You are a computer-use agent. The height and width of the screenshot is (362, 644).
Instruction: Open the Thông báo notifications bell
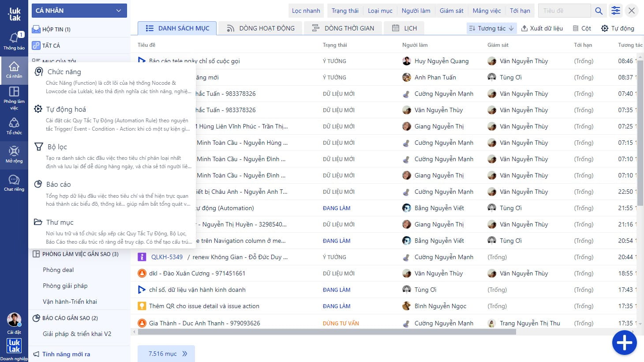pos(14,41)
